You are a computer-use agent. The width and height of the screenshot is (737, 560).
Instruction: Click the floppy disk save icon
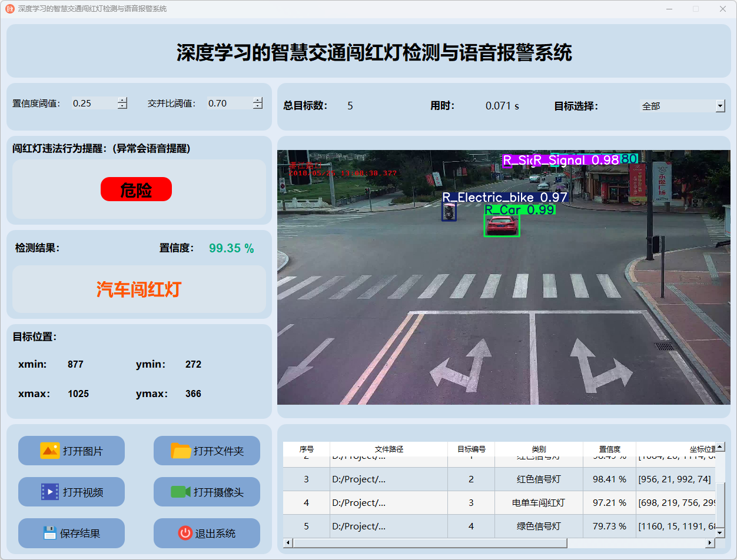tap(50, 533)
